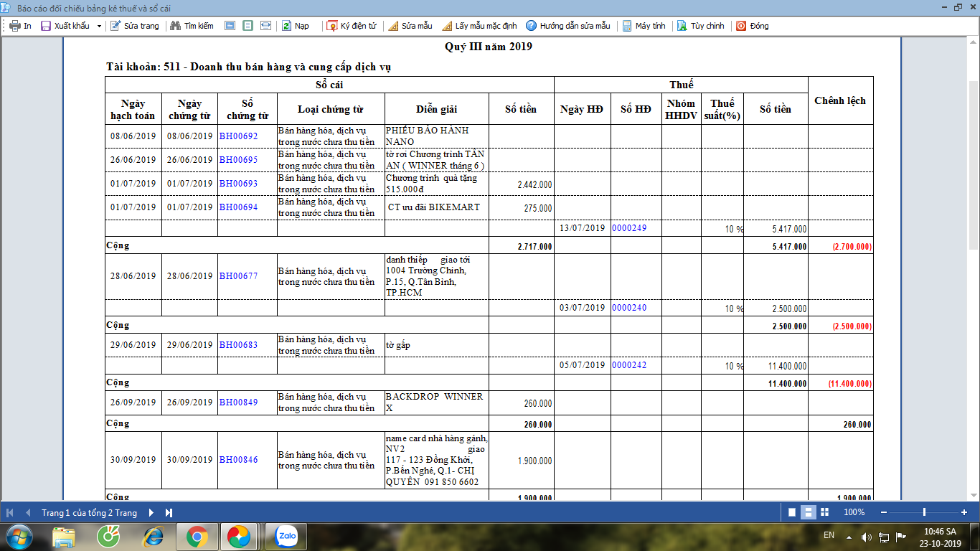Open the Máy tính calculator
Screen dimensions: 980x551
pos(644,26)
